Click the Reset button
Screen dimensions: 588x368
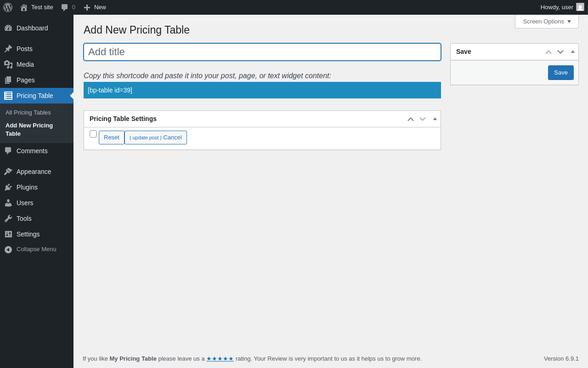pos(112,138)
